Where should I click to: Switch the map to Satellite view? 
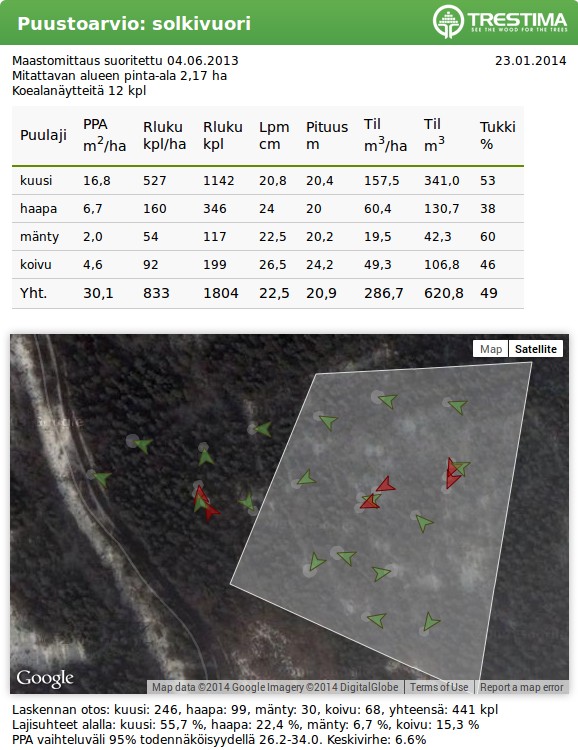coord(535,349)
